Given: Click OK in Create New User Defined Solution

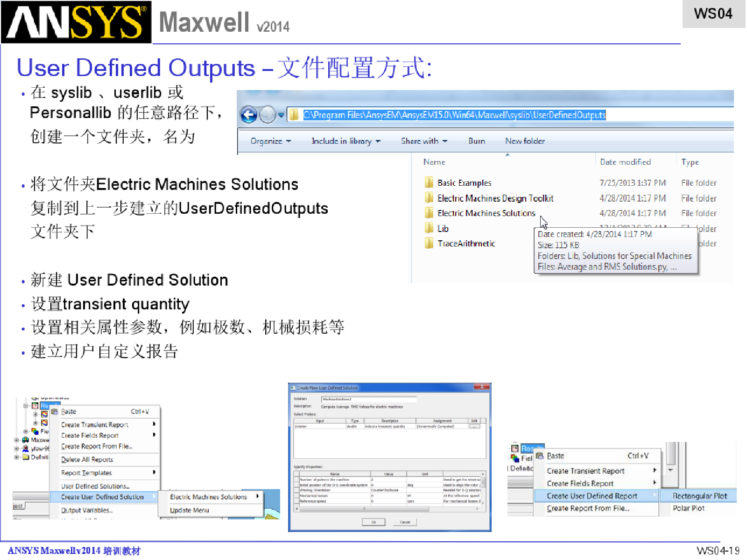Looking at the screenshot, I should tap(373, 522).
